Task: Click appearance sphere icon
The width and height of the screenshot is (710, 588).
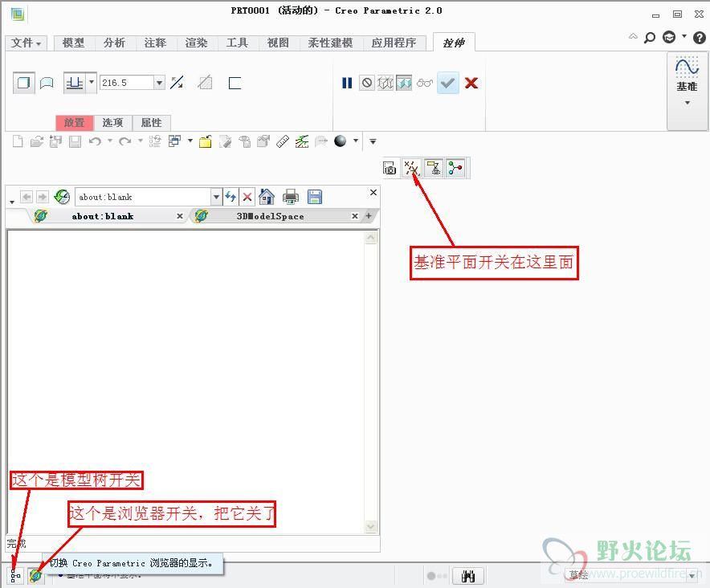Action: click(340, 141)
